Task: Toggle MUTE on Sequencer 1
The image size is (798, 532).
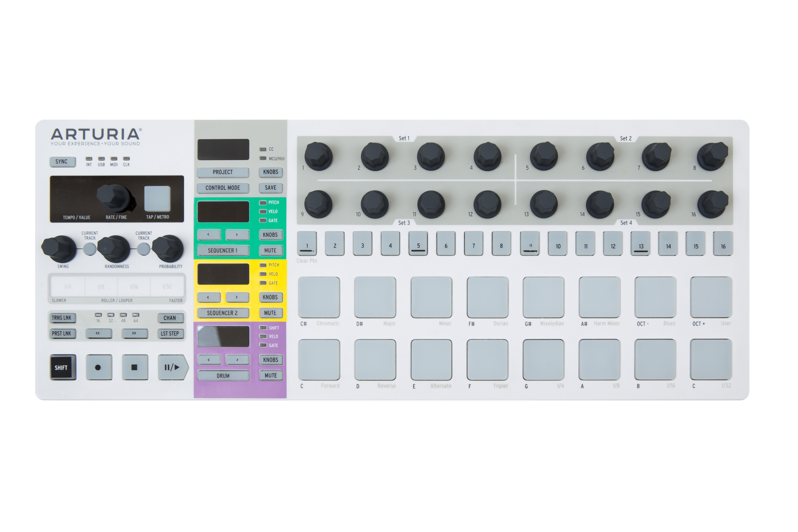Action: [271, 250]
